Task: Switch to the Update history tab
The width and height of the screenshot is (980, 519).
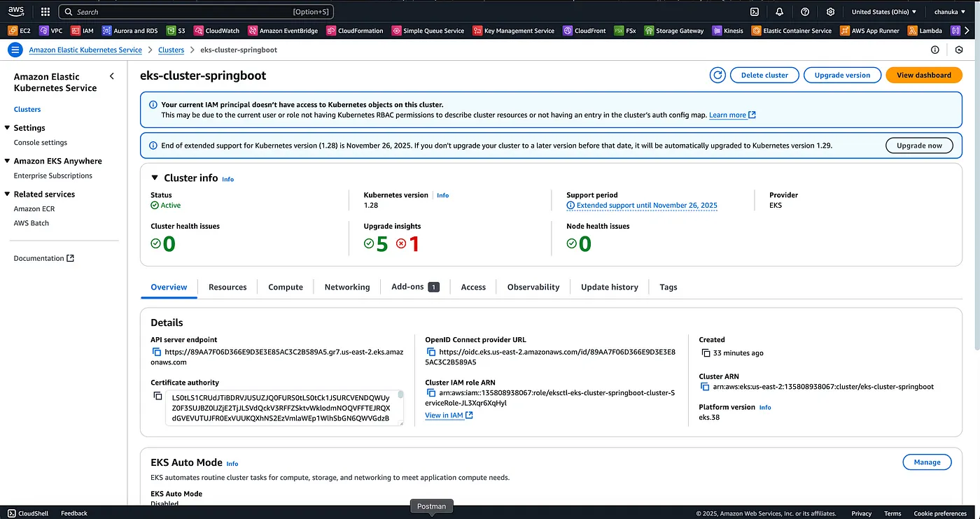Action: tap(610, 287)
